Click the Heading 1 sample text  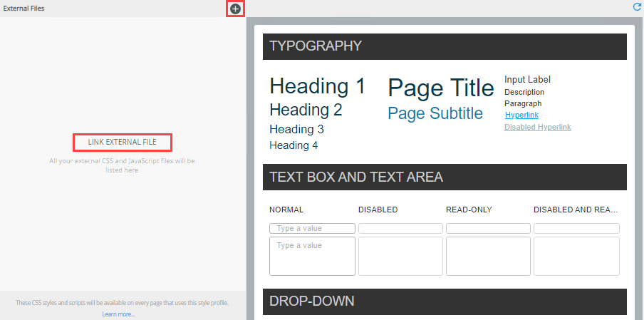(317, 86)
